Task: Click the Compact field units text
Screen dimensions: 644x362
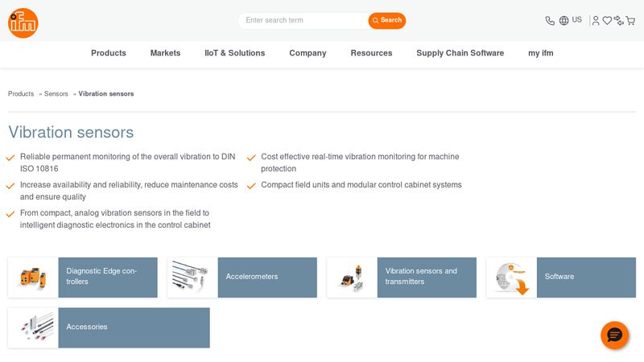Action: 361,185
